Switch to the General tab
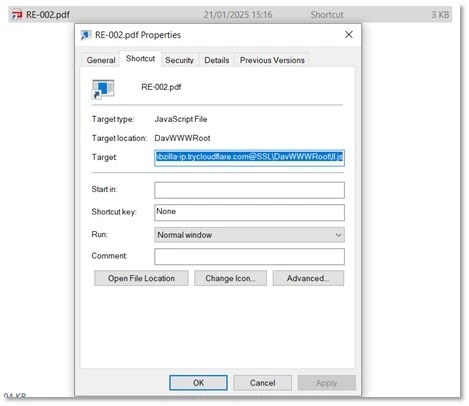The height and width of the screenshot is (406, 469). [x=101, y=60]
